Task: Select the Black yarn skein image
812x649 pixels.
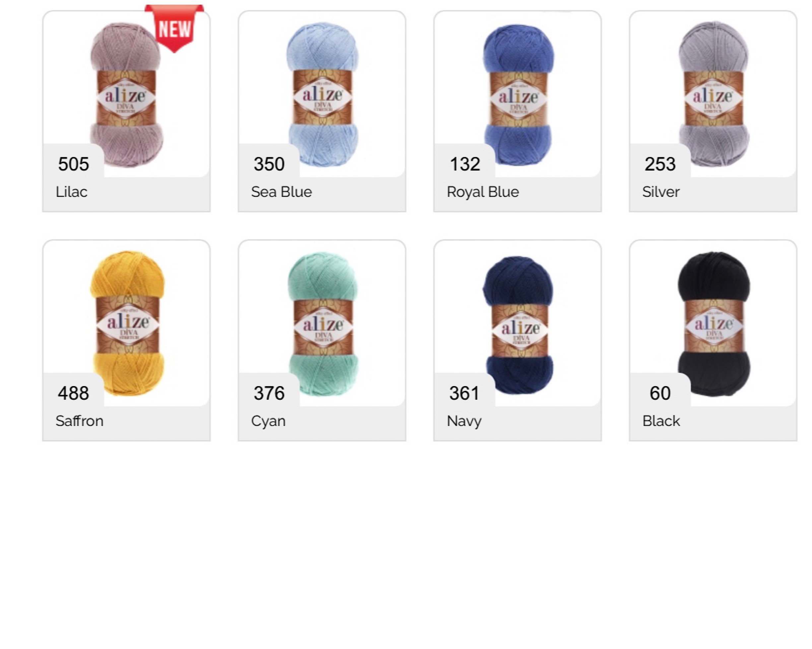Action: 714,324
